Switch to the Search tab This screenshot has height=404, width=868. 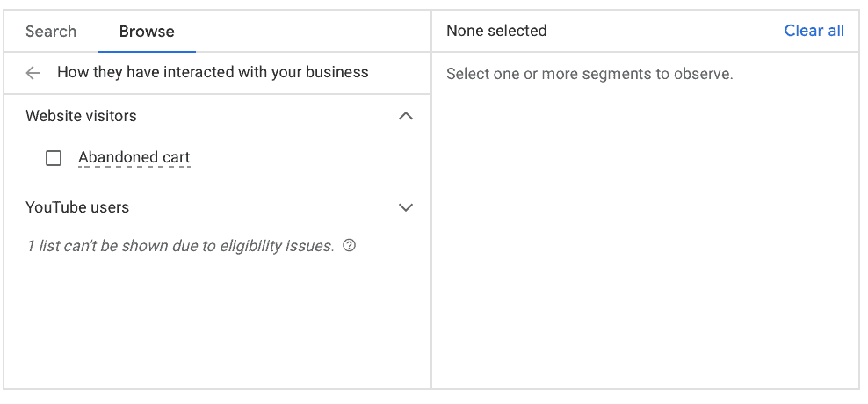51,32
